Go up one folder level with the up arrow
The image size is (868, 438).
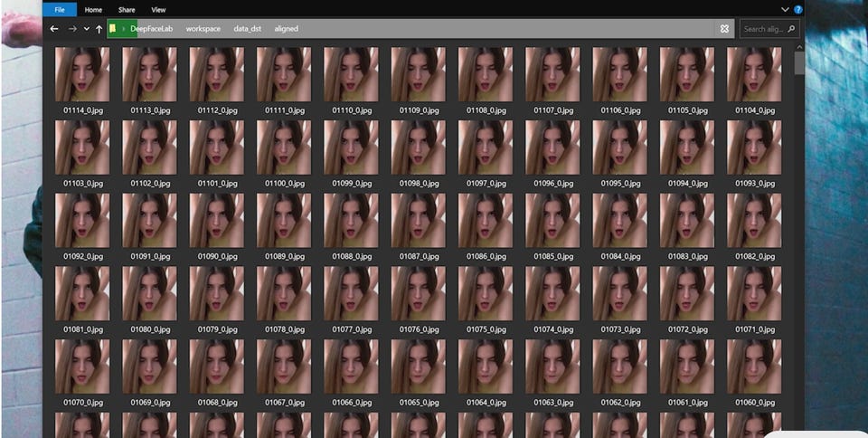(x=98, y=29)
